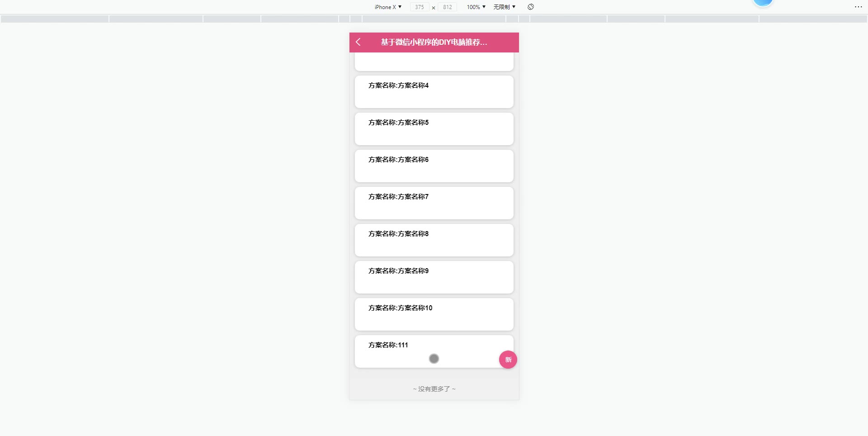The width and height of the screenshot is (868, 436).
Task: Tap the back arrow in pink header
Action: click(x=358, y=42)
